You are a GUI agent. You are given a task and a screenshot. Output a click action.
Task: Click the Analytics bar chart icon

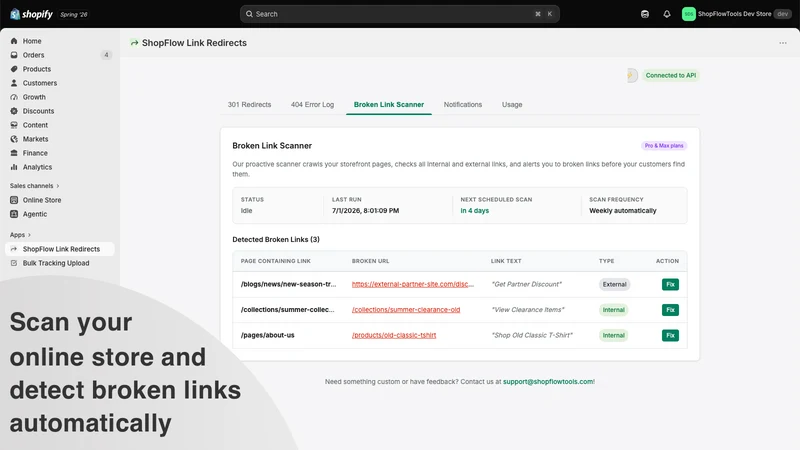(14, 167)
